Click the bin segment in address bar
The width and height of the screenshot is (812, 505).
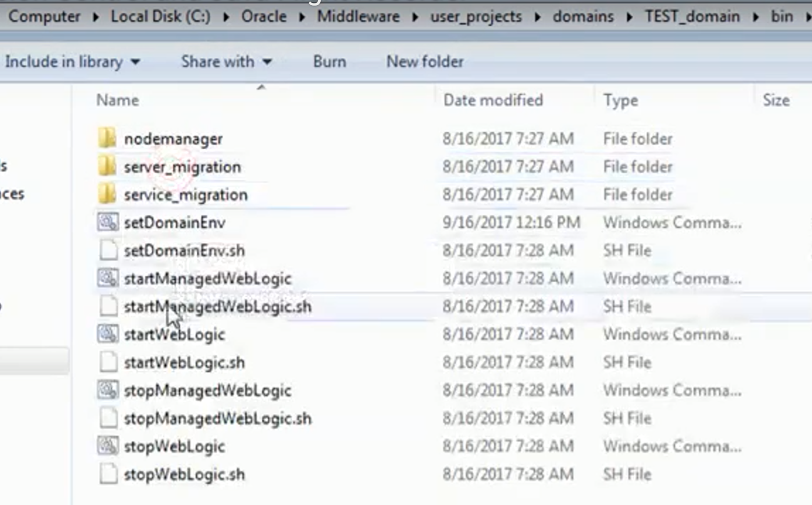tap(782, 17)
